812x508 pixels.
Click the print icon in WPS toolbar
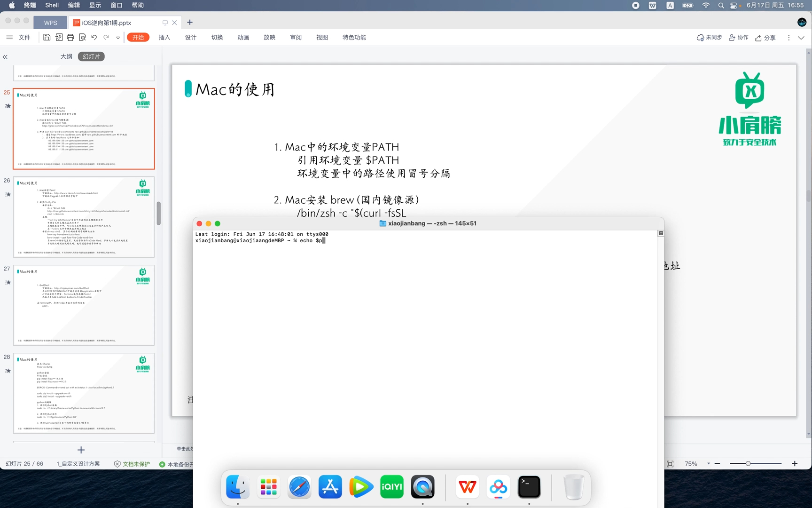click(70, 37)
